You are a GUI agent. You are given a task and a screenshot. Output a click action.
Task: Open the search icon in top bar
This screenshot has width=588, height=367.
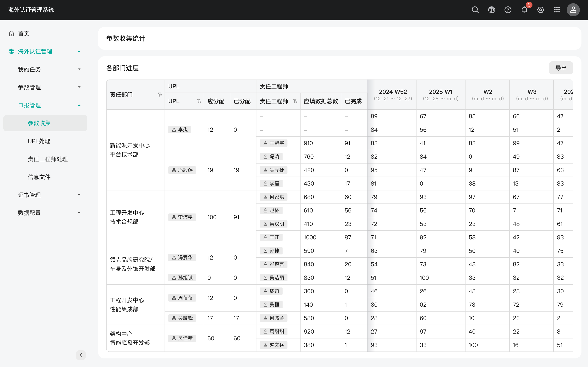[475, 10]
